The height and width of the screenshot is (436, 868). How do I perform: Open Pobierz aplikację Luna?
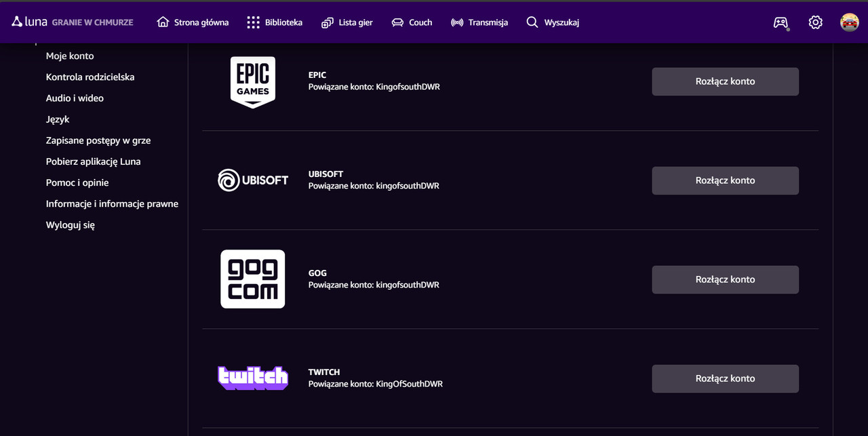pyautogui.click(x=94, y=161)
